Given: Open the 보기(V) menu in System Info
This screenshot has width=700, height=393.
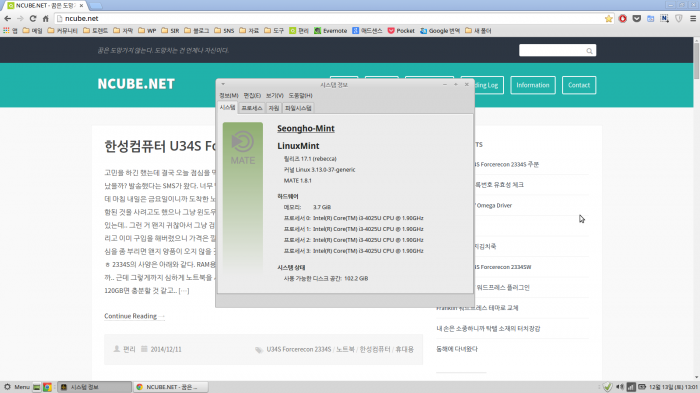Looking at the screenshot, I should (x=275, y=96).
